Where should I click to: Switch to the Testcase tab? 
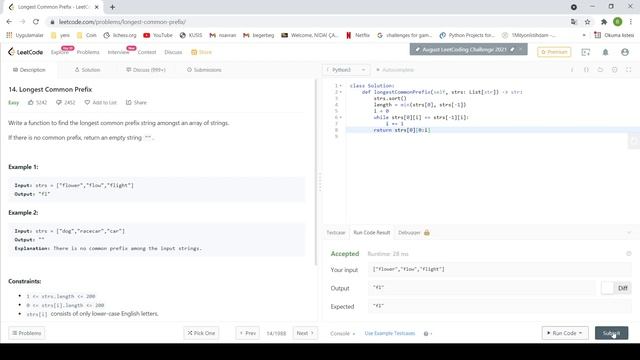[336, 233]
